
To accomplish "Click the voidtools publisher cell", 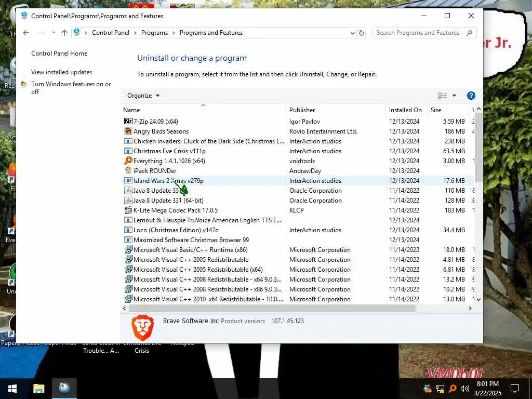I will (x=302, y=161).
